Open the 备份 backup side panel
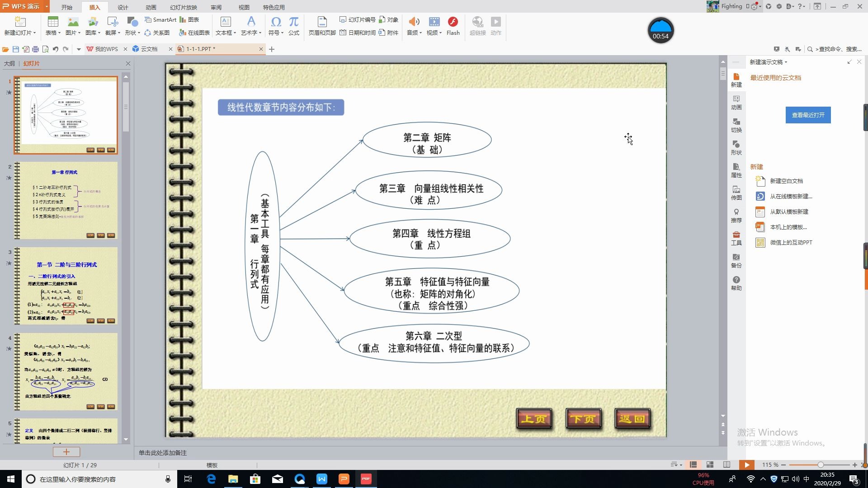Screen dimensions: 868x488 pyautogui.click(x=736, y=260)
